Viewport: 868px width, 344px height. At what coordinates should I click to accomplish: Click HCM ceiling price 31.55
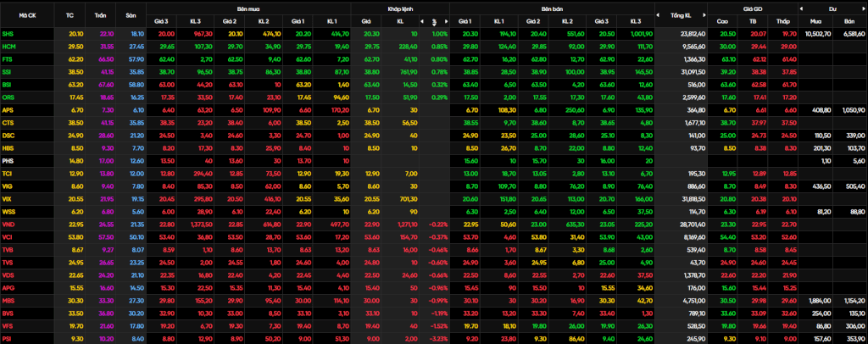(x=106, y=47)
